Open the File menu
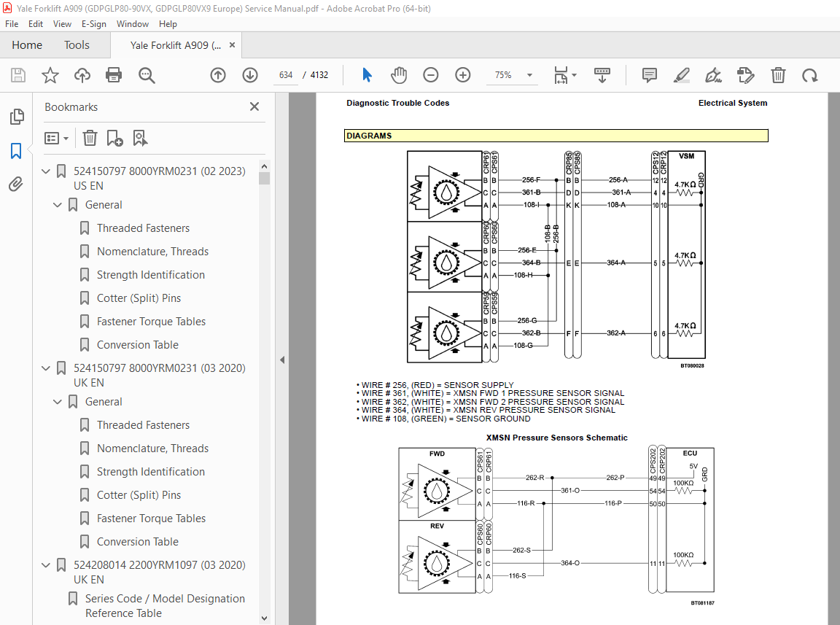This screenshot has height=625, width=840. pyautogui.click(x=12, y=24)
